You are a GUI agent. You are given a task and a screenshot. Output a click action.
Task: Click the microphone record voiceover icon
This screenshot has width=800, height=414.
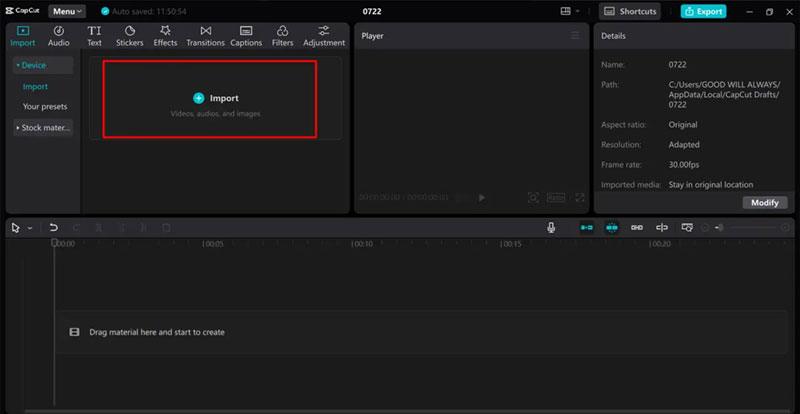point(551,228)
